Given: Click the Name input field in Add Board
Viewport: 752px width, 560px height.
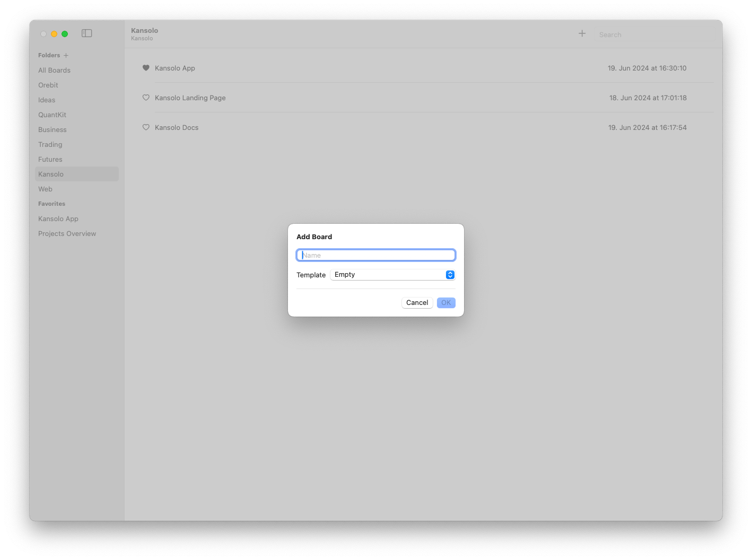Looking at the screenshot, I should tap(376, 255).
